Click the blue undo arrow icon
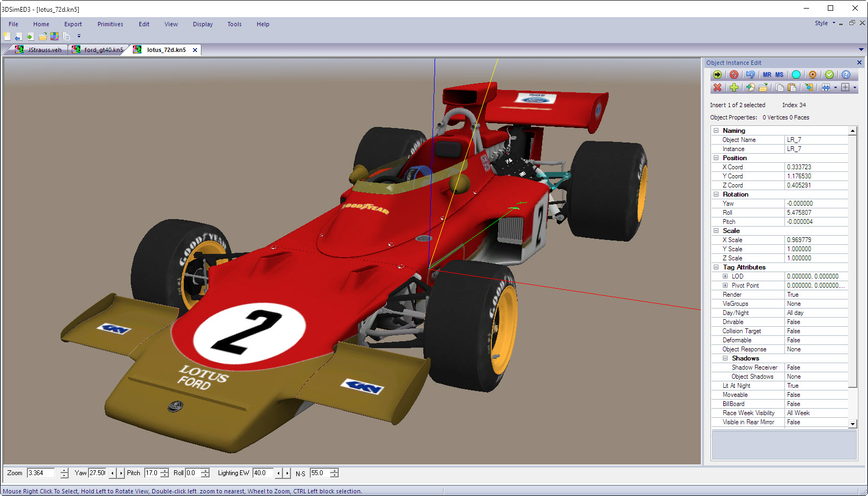Viewport: 868px width, 496px height. [x=751, y=74]
